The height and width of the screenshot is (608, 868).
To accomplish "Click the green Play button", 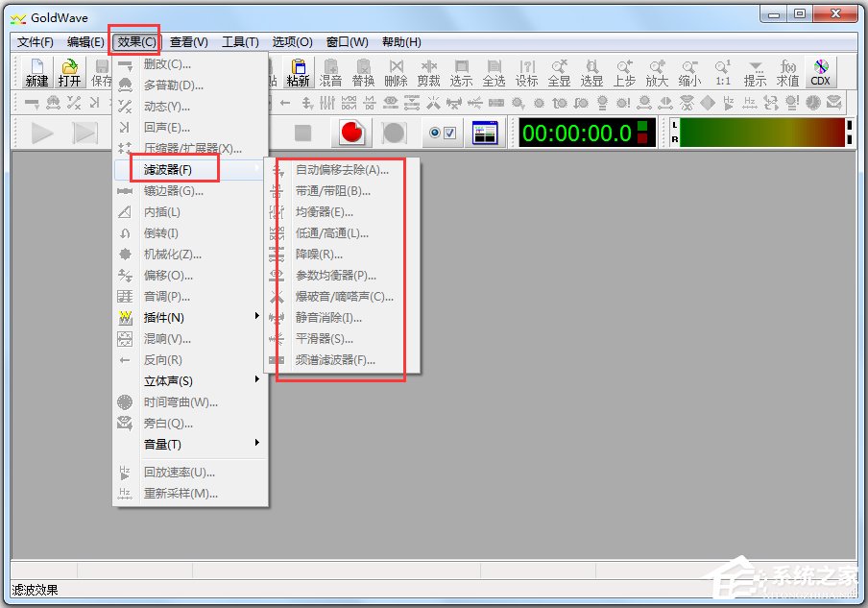I will pyautogui.click(x=42, y=133).
